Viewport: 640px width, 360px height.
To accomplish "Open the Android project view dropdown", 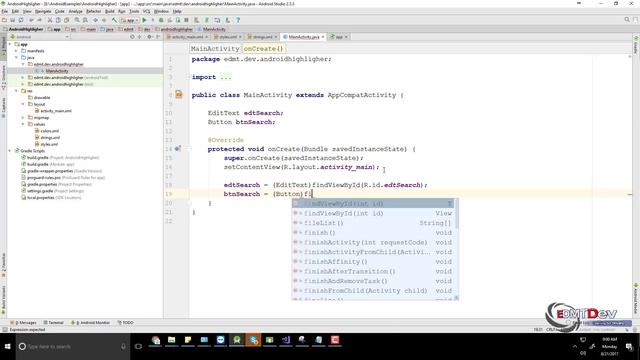I will point(40,37).
